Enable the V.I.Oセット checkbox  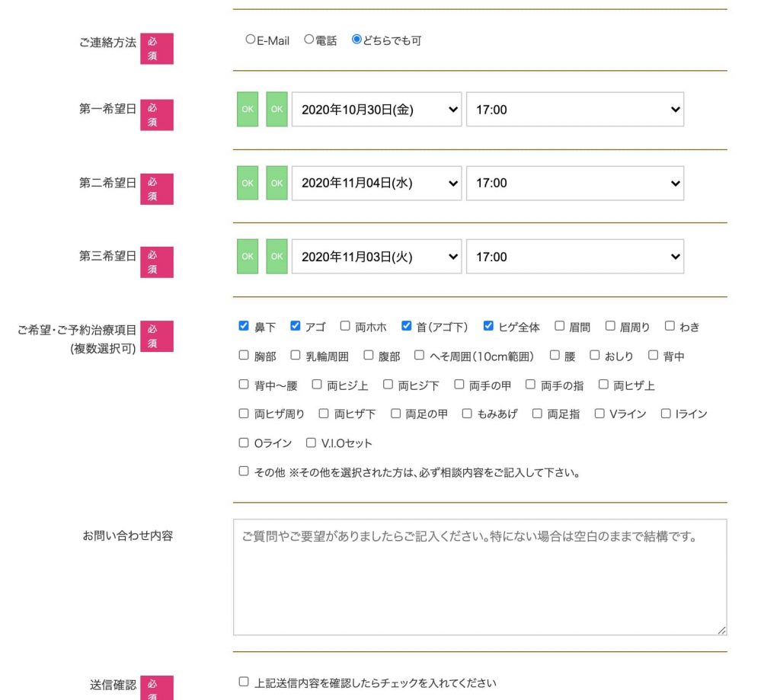coord(310,443)
